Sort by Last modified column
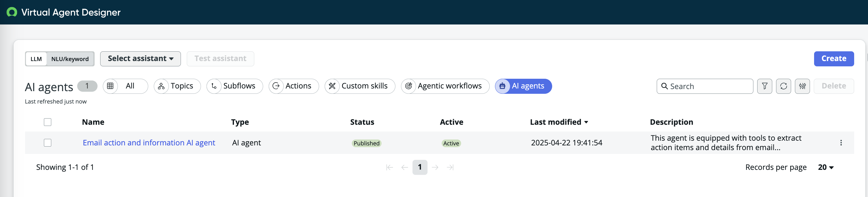868x197 pixels. tap(559, 122)
